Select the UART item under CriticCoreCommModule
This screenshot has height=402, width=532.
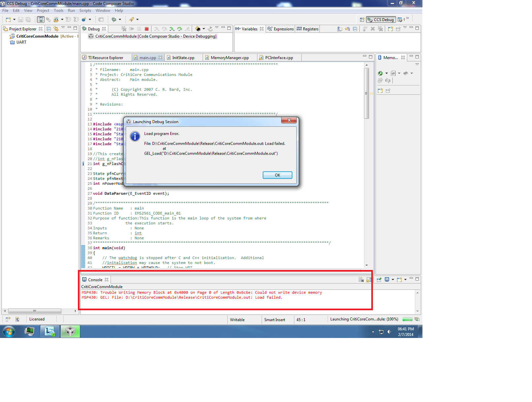(x=21, y=42)
